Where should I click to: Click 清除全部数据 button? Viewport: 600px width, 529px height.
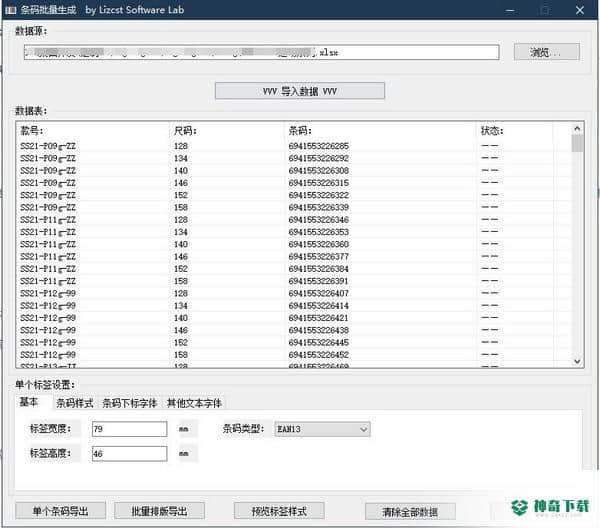tap(410, 512)
